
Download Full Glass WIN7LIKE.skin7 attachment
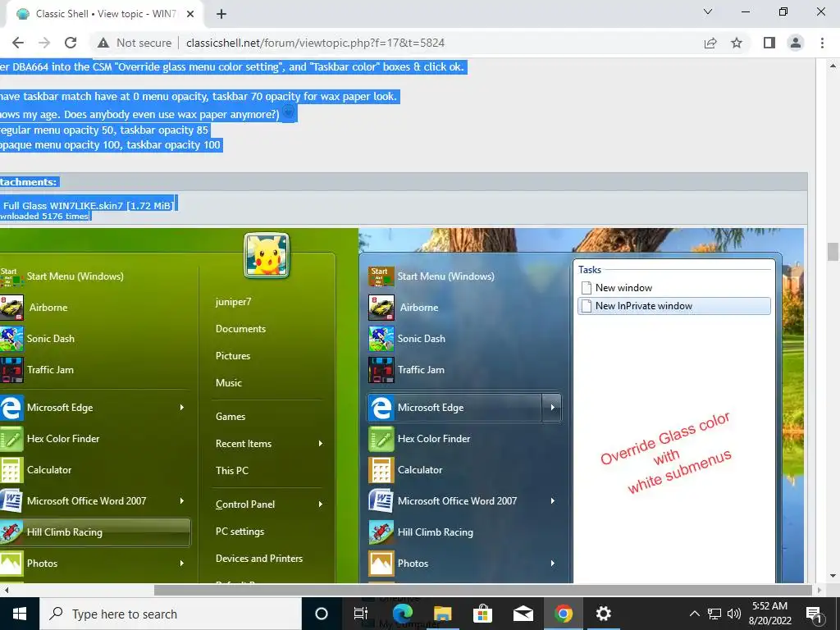tap(88, 205)
